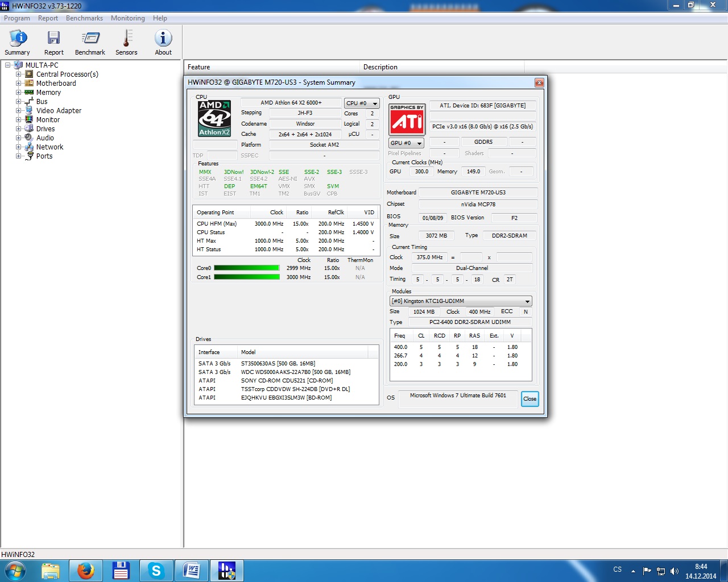
Task: Open the Sensors thermometer icon
Action: pos(127,38)
